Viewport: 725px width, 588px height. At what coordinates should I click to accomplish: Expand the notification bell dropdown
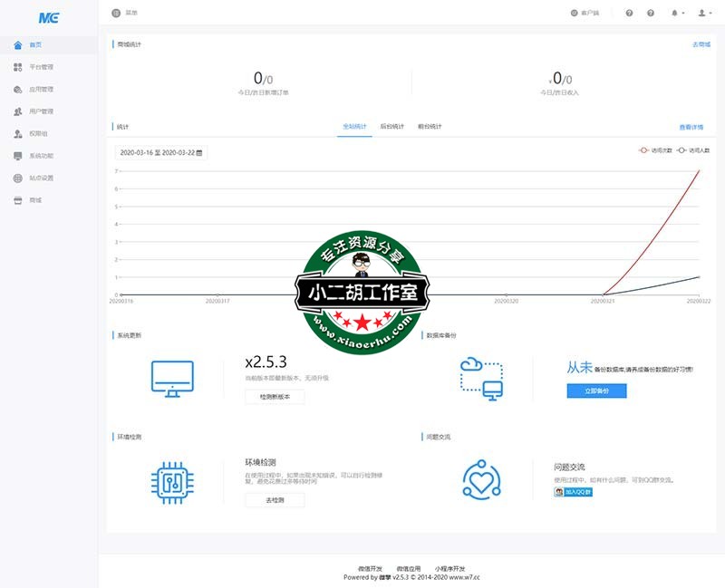click(x=676, y=13)
